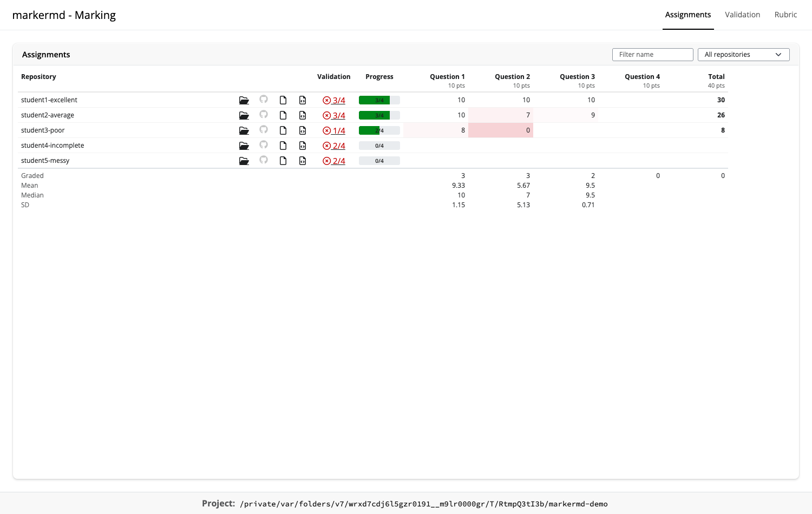
Task: Select the student4-incomplete repository name
Action: [53, 146]
